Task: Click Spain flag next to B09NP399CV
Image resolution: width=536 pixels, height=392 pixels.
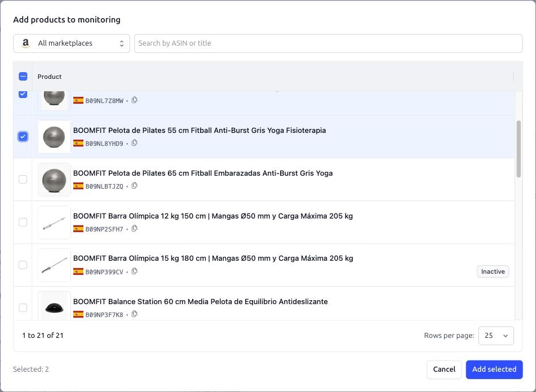Action: [x=78, y=272]
